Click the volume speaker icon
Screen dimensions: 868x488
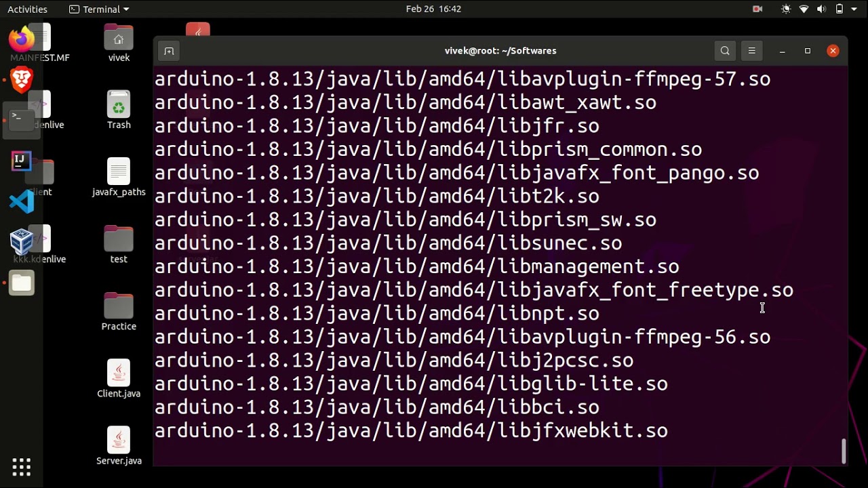[822, 9]
